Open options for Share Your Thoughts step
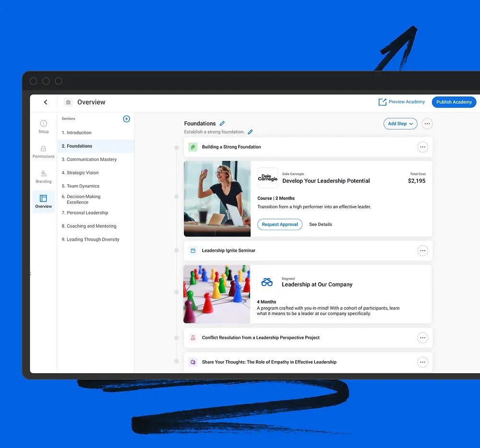 pos(423,362)
